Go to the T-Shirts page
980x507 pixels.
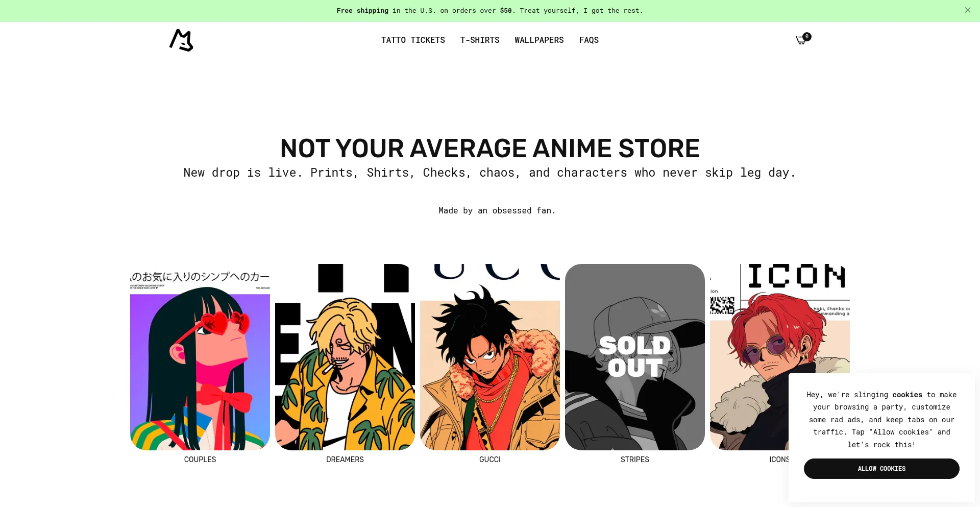coord(479,40)
